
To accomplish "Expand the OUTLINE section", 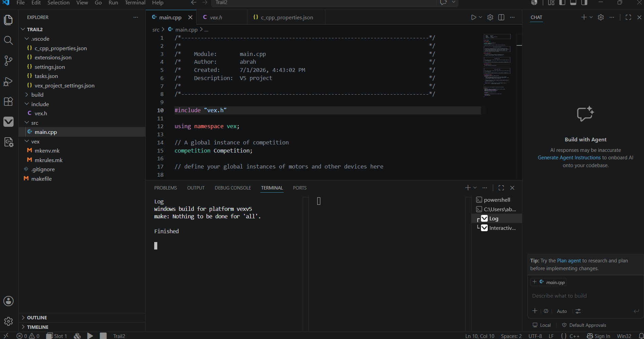I will 37,318.
